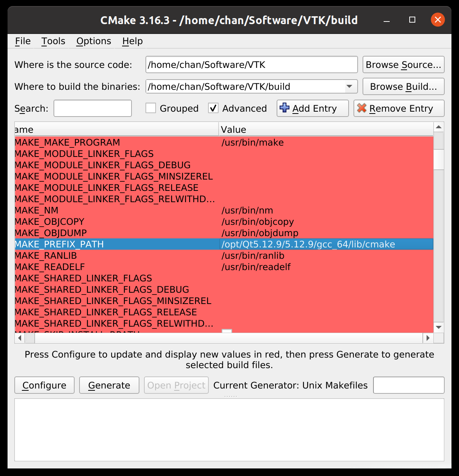The height and width of the screenshot is (476, 459).
Task: Select the MAKE_SHARED_LINKER_FLAGS_RELWITHD... row
Action: (x=224, y=323)
